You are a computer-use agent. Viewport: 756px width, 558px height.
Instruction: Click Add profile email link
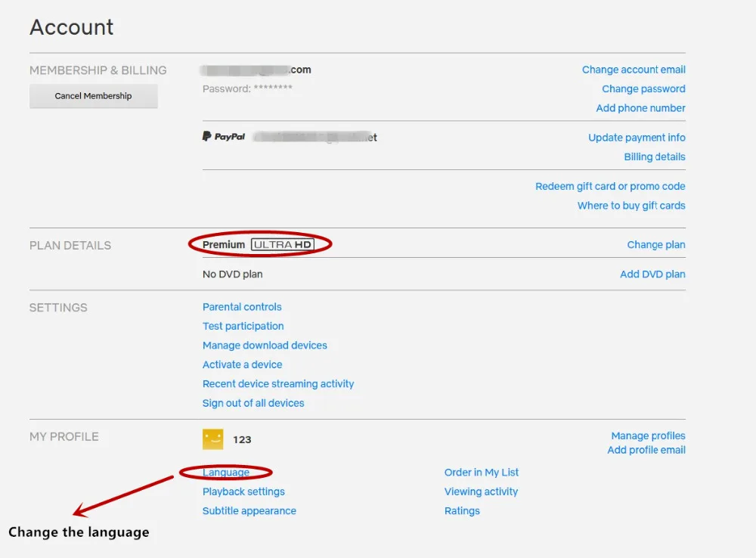click(646, 451)
